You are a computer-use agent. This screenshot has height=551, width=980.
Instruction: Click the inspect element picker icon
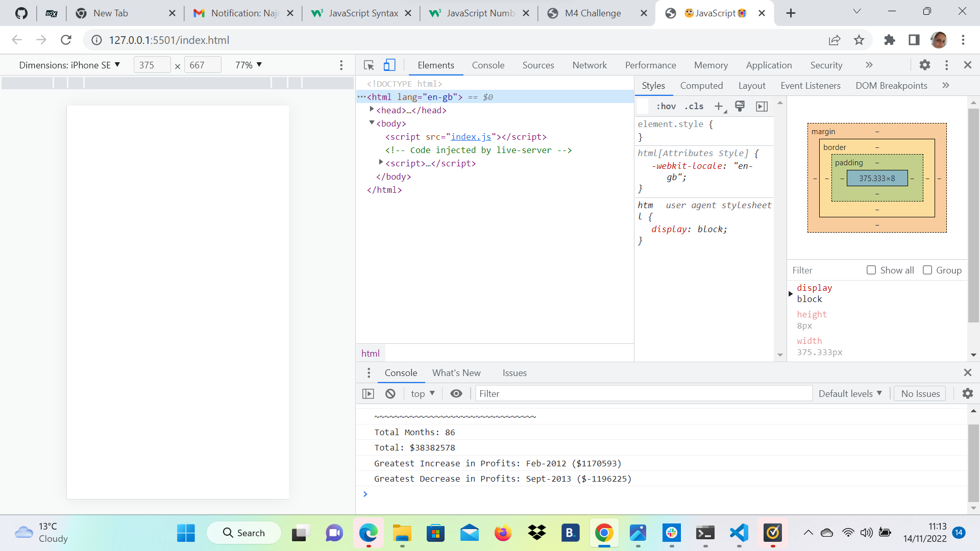tap(369, 65)
